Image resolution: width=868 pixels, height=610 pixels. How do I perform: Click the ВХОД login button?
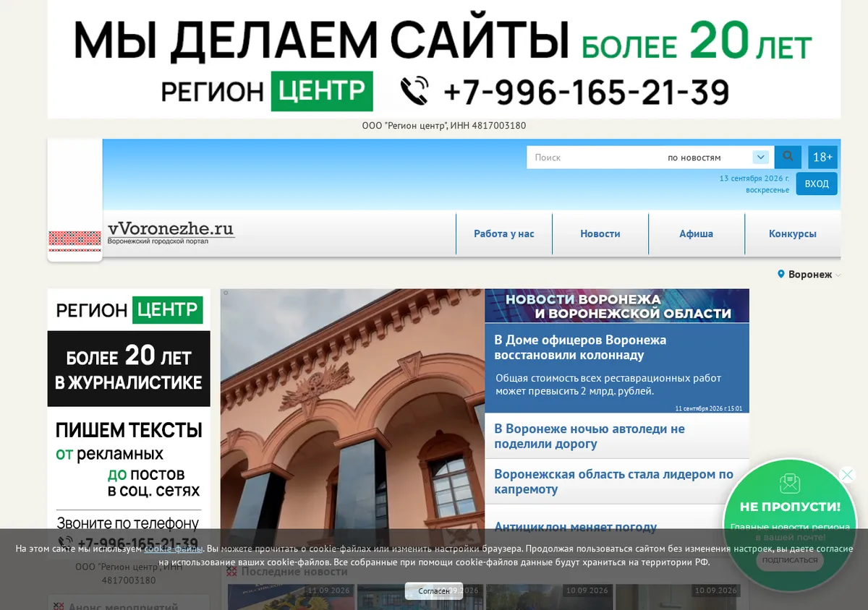[817, 184]
